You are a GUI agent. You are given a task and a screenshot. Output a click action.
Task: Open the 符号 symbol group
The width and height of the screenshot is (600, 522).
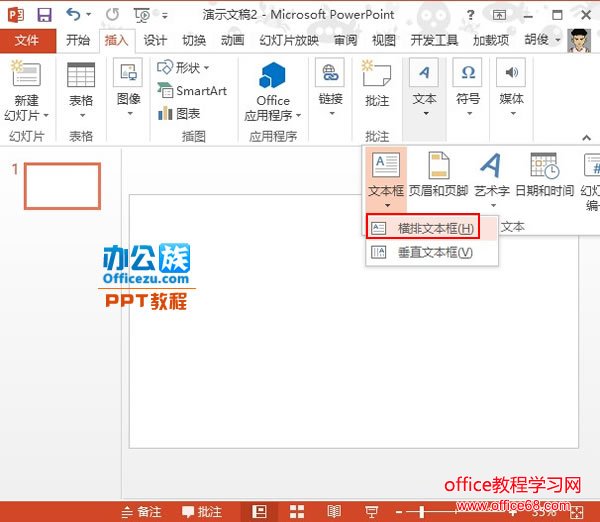(x=468, y=88)
